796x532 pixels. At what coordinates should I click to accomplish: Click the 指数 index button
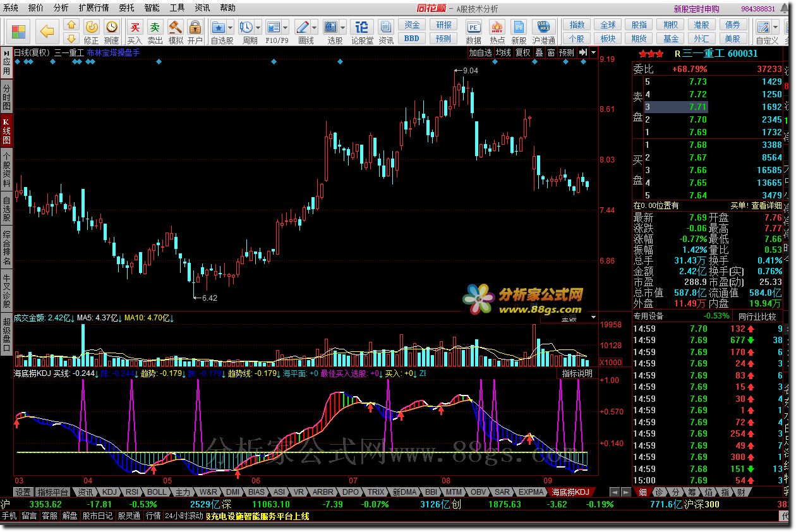(577, 25)
